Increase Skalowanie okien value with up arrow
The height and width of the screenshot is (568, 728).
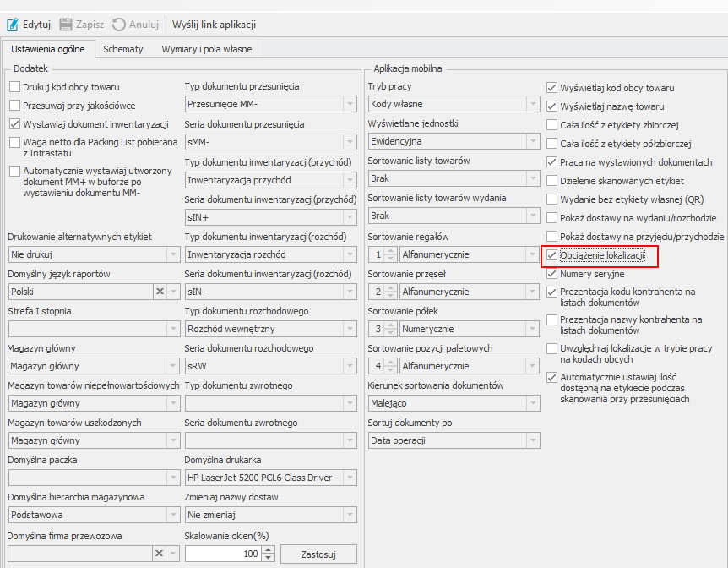tap(269, 549)
